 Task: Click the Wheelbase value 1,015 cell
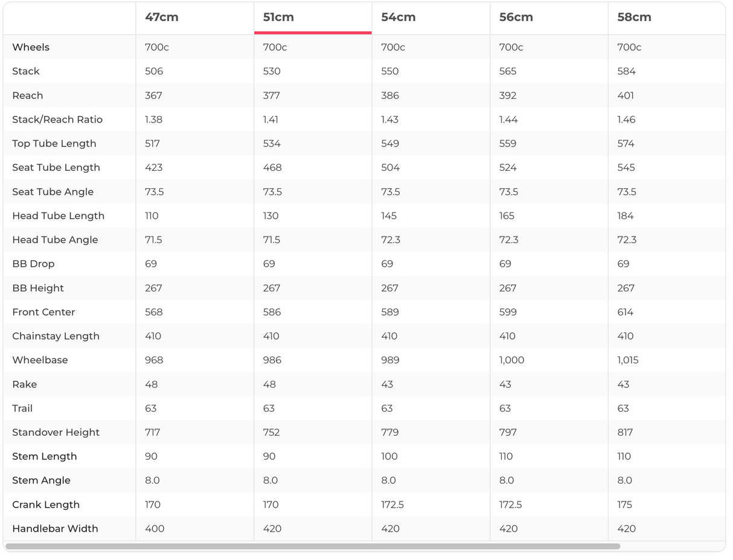(628, 360)
